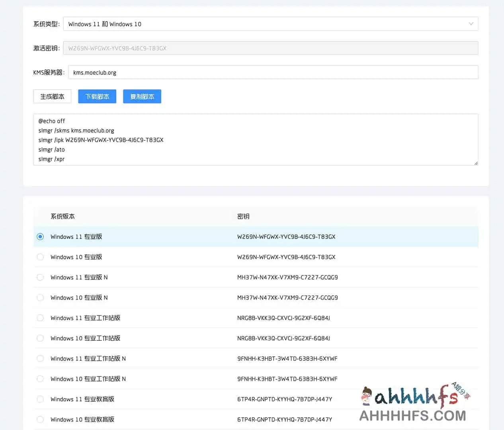Choose Windows 11 专业工作站版
The image size is (504, 430).
tap(40, 318)
